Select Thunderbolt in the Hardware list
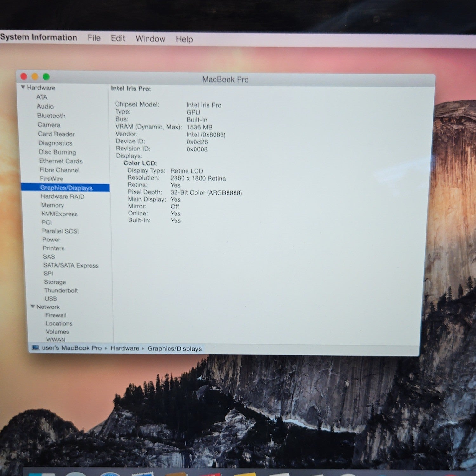The height and width of the screenshot is (476, 476). coord(61,290)
